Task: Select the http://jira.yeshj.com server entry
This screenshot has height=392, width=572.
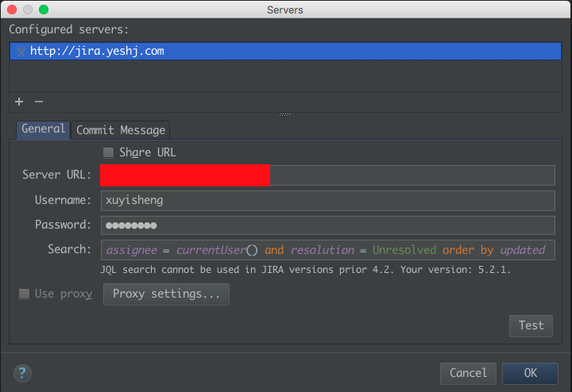Action: click(x=285, y=51)
